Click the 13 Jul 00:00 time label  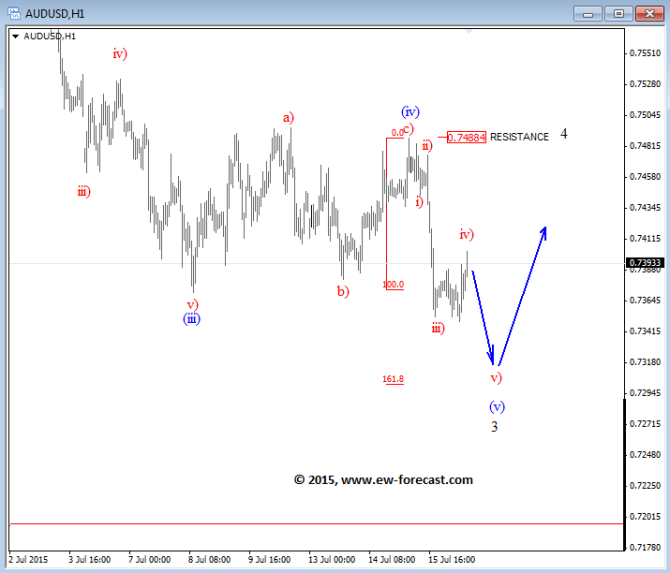pos(332,559)
